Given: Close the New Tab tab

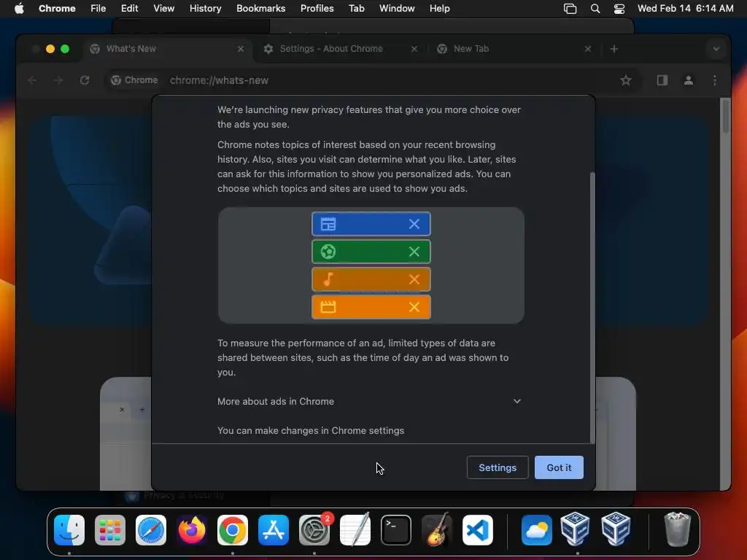Looking at the screenshot, I should click(x=588, y=49).
